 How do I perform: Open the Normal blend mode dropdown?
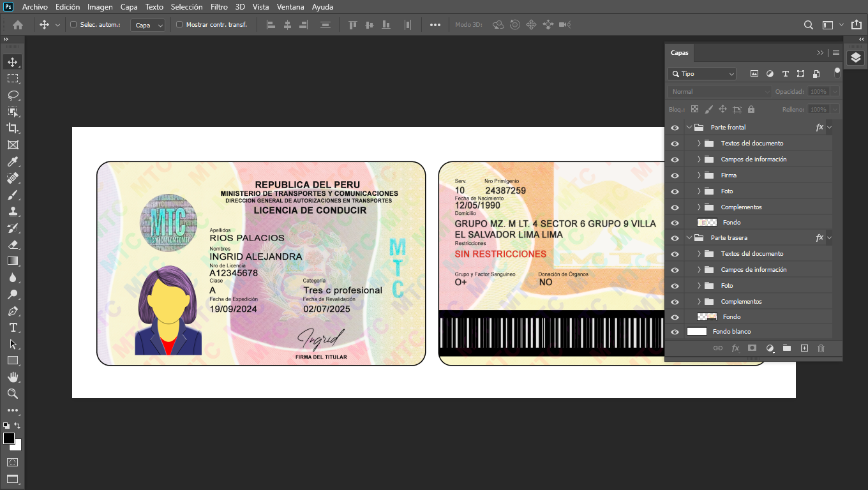[720, 92]
